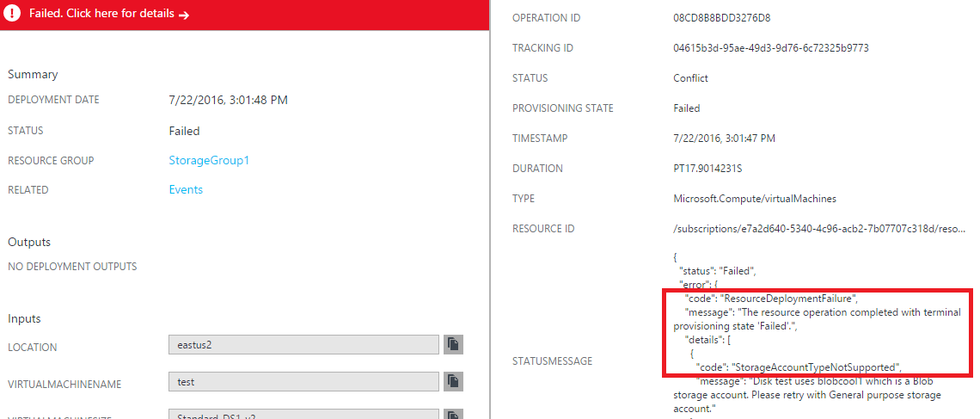980x419 pixels.
Task: Copy the virtual machine name test
Action: 453,381
